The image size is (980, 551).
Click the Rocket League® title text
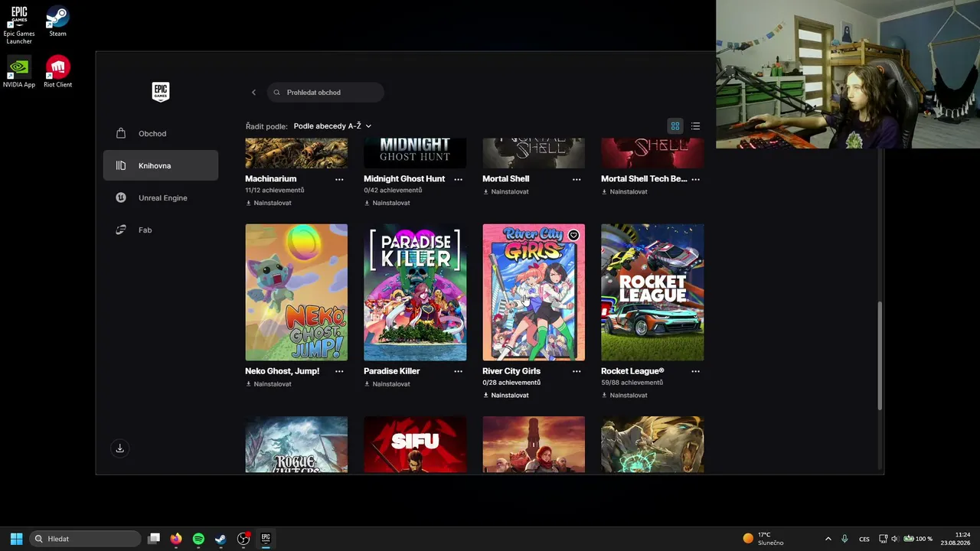(632, 371)
